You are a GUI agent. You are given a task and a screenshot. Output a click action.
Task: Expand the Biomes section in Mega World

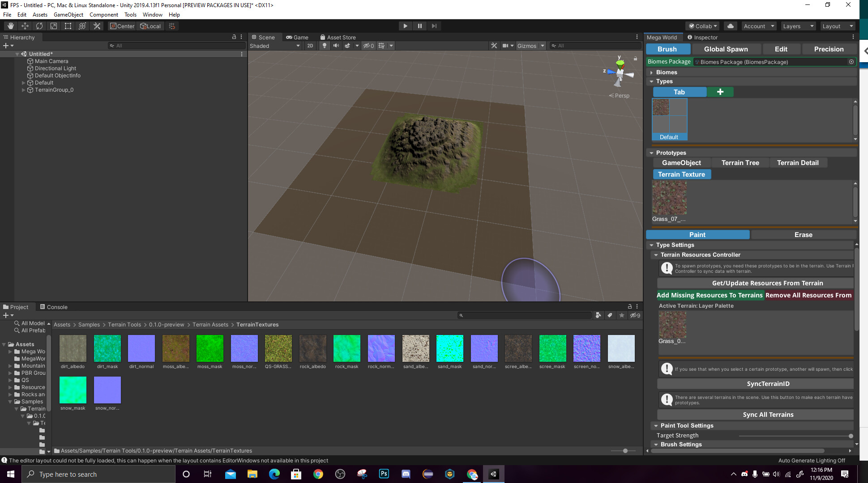pyautogui.click(x=652, y=72)
